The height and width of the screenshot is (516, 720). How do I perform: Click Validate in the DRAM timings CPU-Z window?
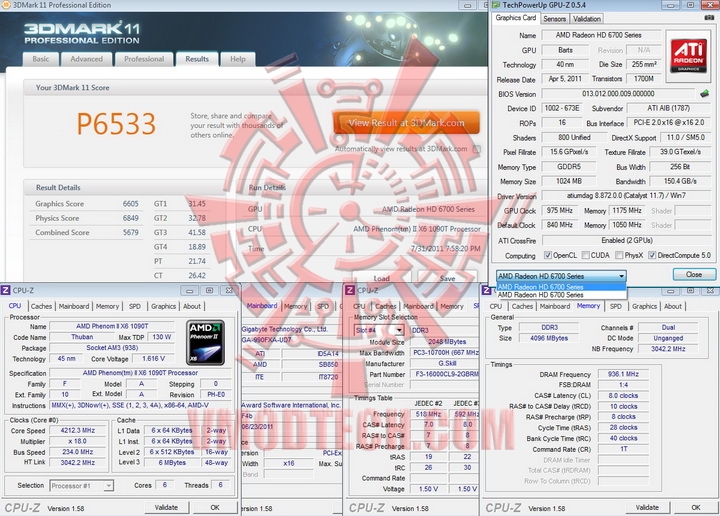(647, 507)
